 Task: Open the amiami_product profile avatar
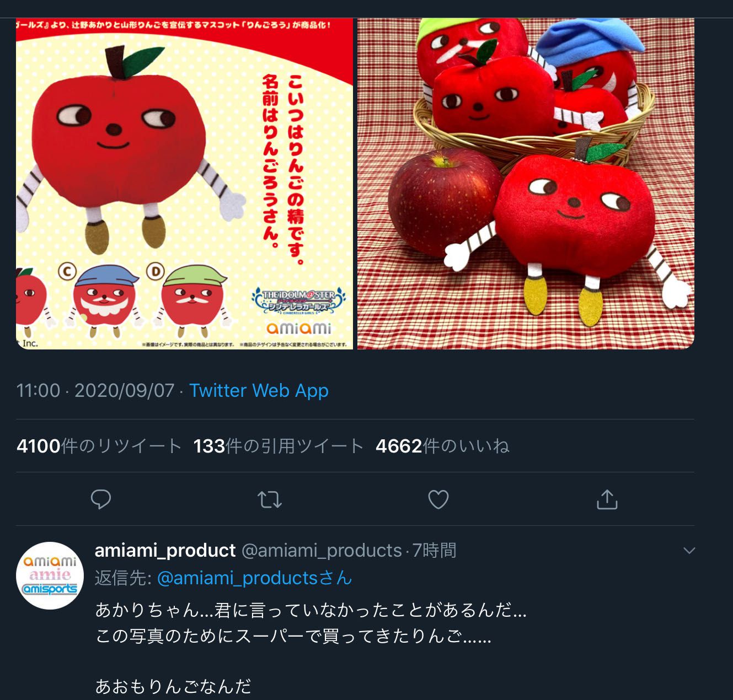[x=50, y=575]
